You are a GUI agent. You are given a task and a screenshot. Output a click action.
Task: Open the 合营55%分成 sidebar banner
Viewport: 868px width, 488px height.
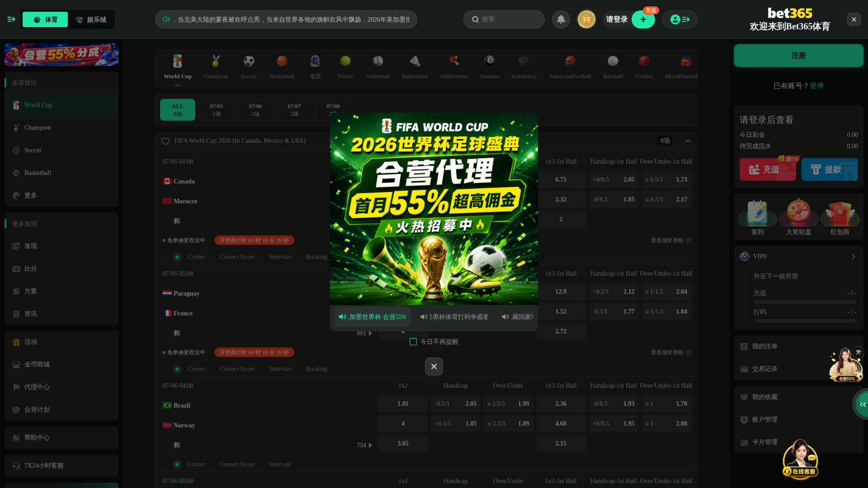[61, 55]
